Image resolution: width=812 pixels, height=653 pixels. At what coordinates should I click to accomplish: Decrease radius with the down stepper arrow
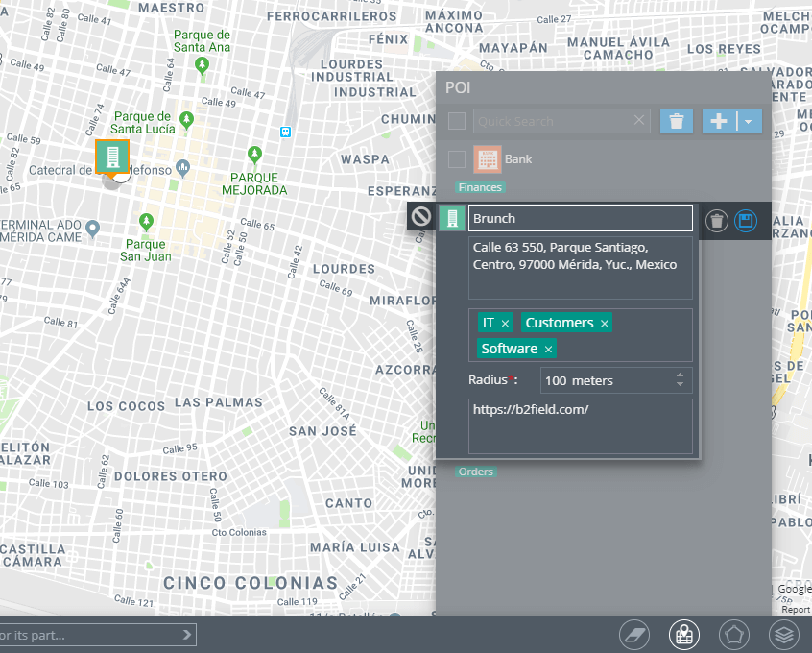coord(680,384)
